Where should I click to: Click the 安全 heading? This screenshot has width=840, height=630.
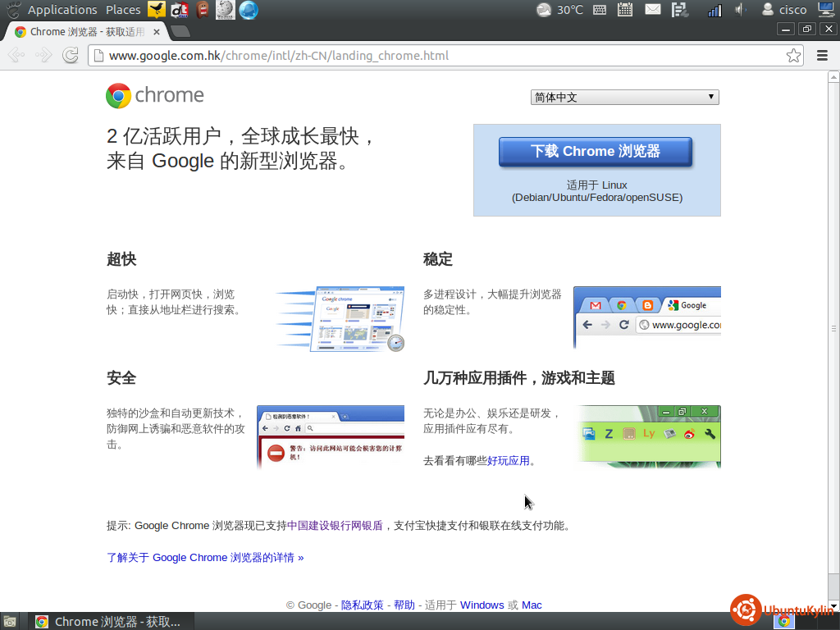click(121, 378)
